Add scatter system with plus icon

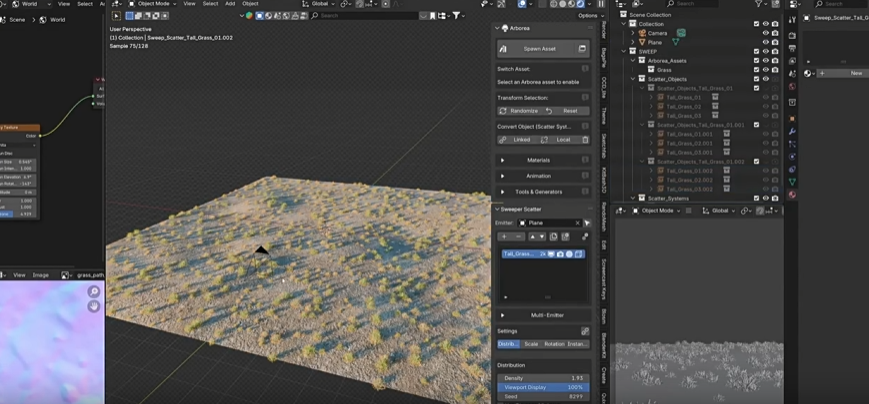click(x=504, y=237)
